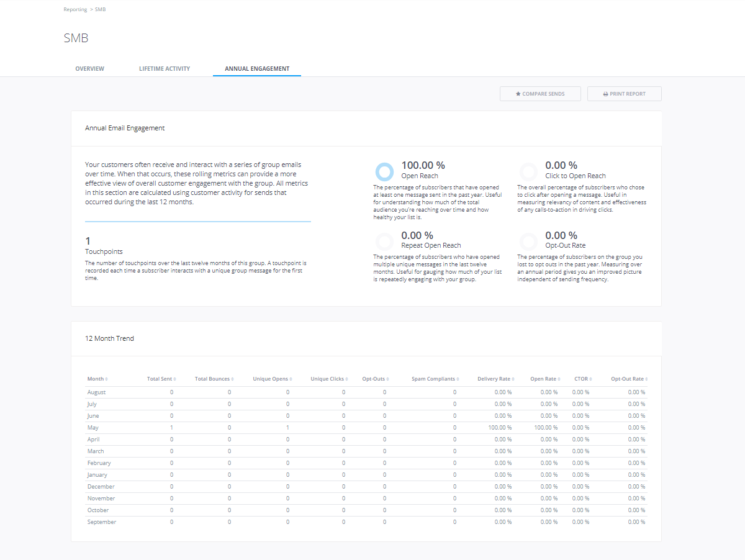Click the star icon on Compare Sends

click(x=518, y=94)
